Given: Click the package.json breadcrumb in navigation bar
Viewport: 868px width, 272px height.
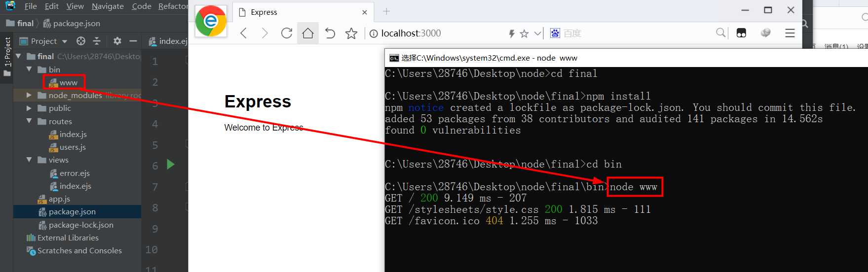Looking at the screenshot, I should point(72,23).
